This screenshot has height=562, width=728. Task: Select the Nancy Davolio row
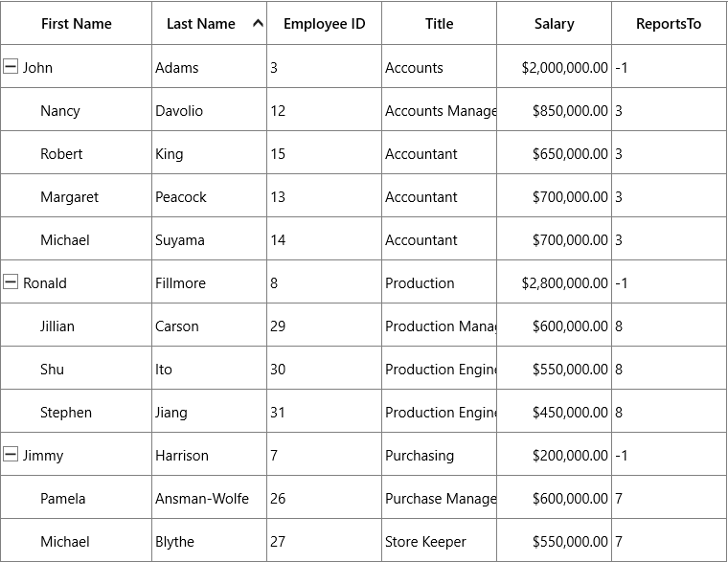pos(363,109)
